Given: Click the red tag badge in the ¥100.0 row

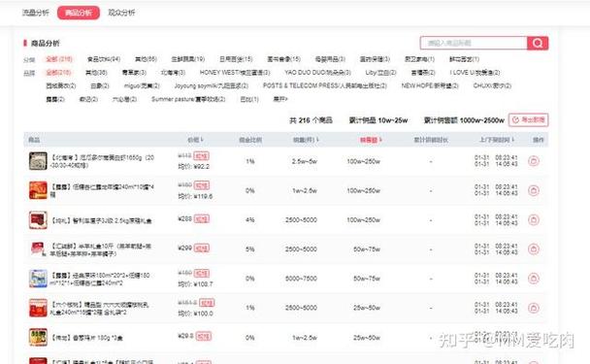Looking at the screenshot, I should [207, 303].
